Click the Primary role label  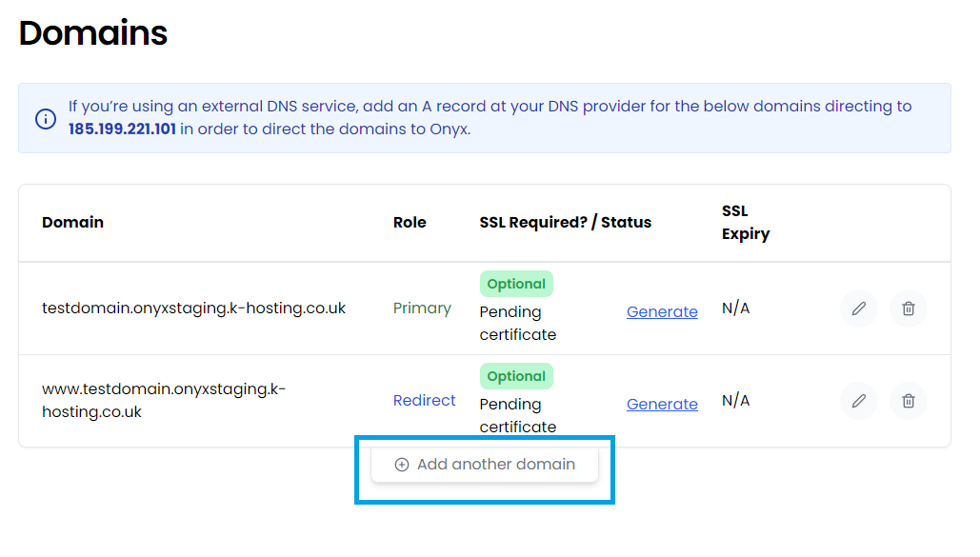pos(422,308)
